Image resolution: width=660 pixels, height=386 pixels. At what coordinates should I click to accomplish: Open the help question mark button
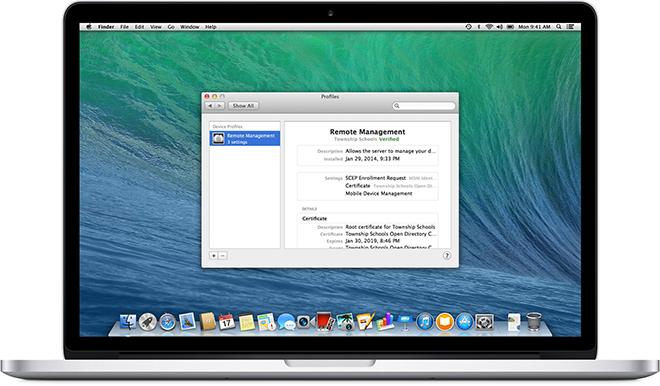tap(447, 255)
